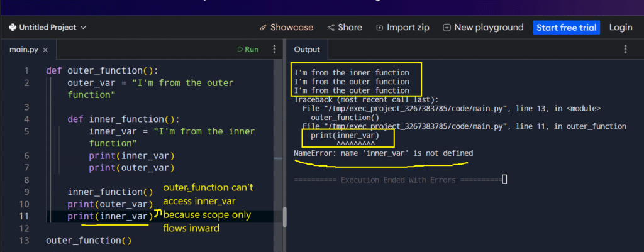Click the Share network icon

coord(331,28)
